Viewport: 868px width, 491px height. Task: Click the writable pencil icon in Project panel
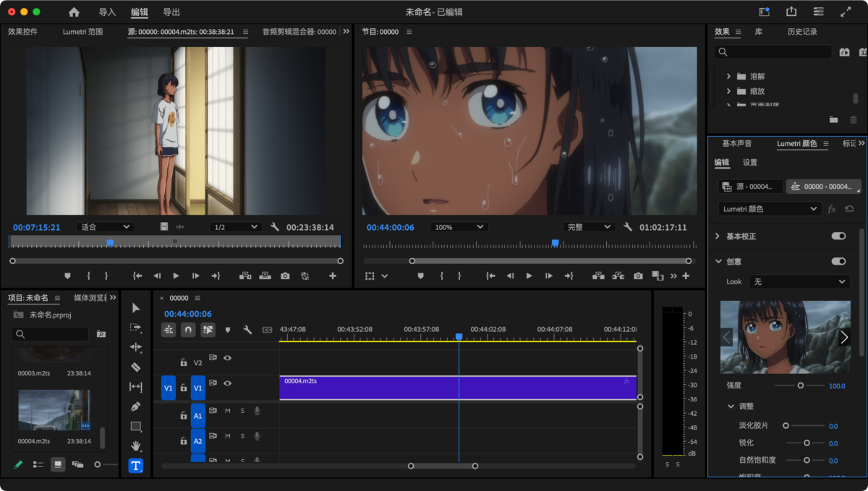coord(18,464)
